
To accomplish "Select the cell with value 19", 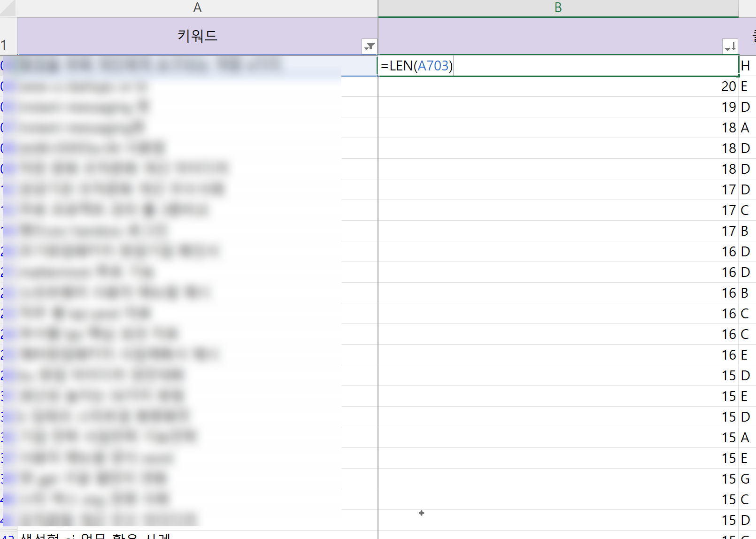I will pos(558,107).
